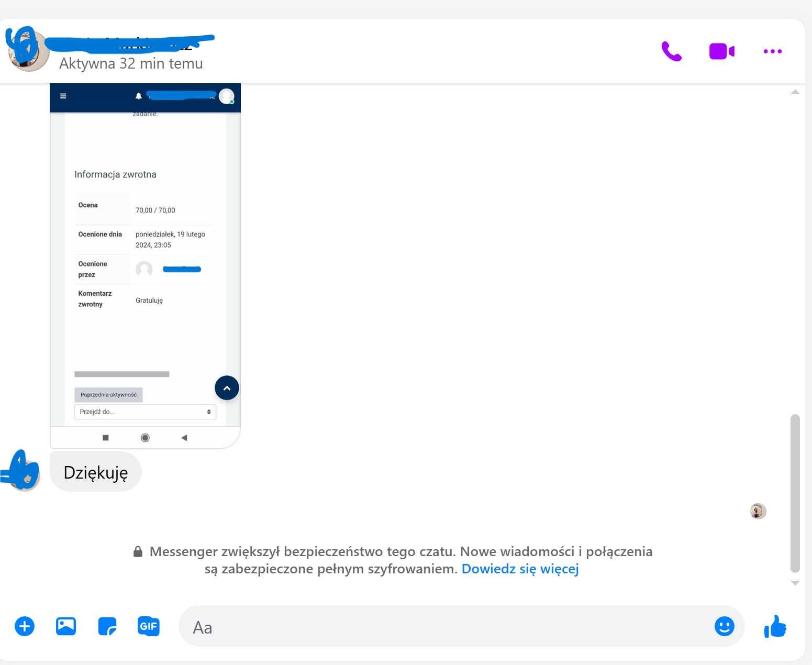The width and height of the screenshot is (812, 665).
Task: Click the lock icon in encryption notice
Action: (x=138, y=551)
